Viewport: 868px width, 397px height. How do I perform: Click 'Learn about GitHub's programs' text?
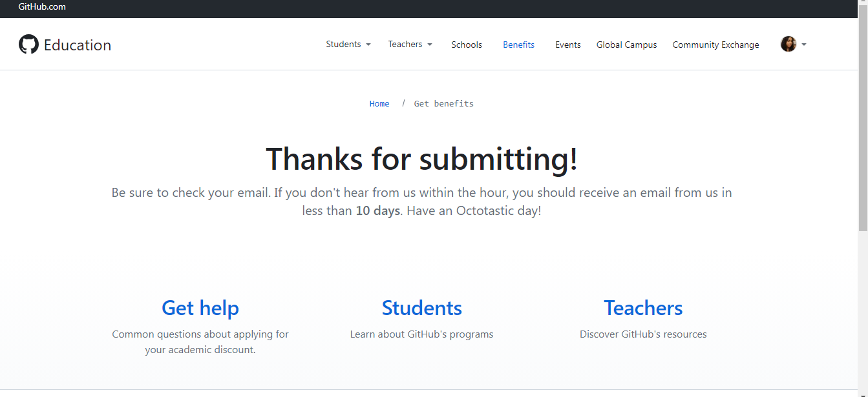point(421,334)
